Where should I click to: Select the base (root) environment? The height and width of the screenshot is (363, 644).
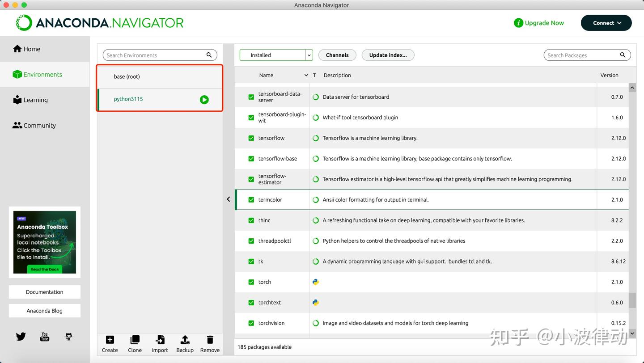(x=160, y=76)
